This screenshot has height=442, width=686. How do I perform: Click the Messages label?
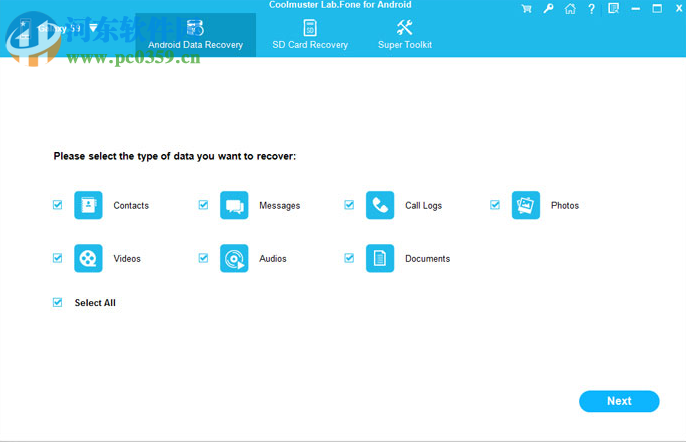click(x=280, y=205)
